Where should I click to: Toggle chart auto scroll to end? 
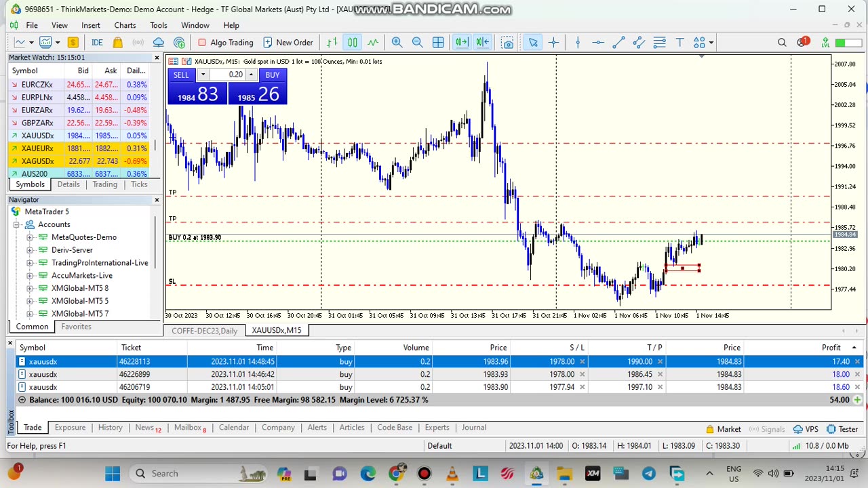tap(462, 42)
